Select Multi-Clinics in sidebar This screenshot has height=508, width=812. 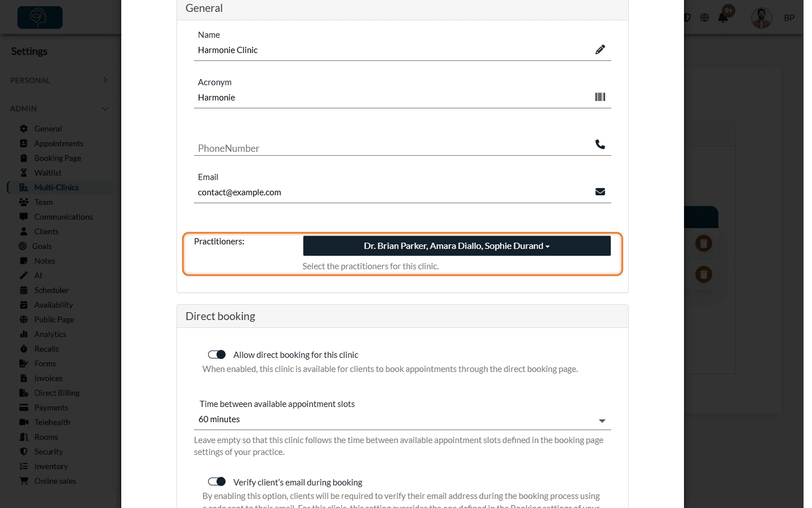pyautogui.click(x=56, y=187)
